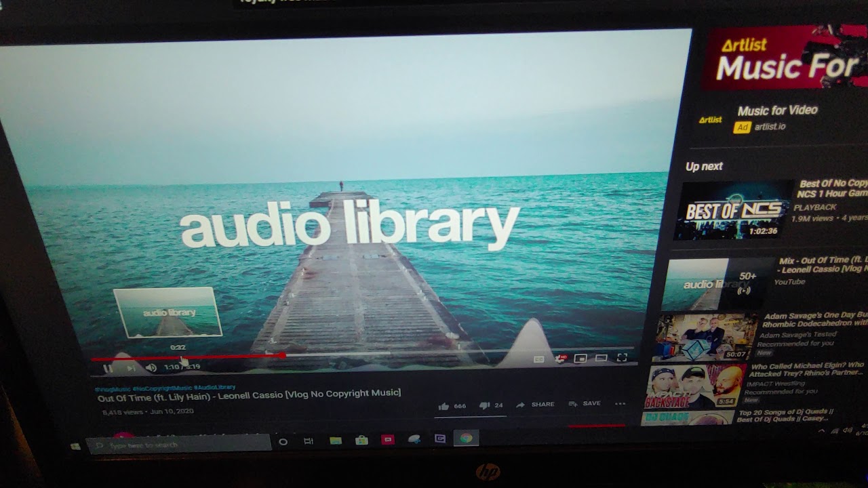This screenshot has width=868, height=488.
Task: Open File Explorer from the taskbar
Action: [335, 441]
